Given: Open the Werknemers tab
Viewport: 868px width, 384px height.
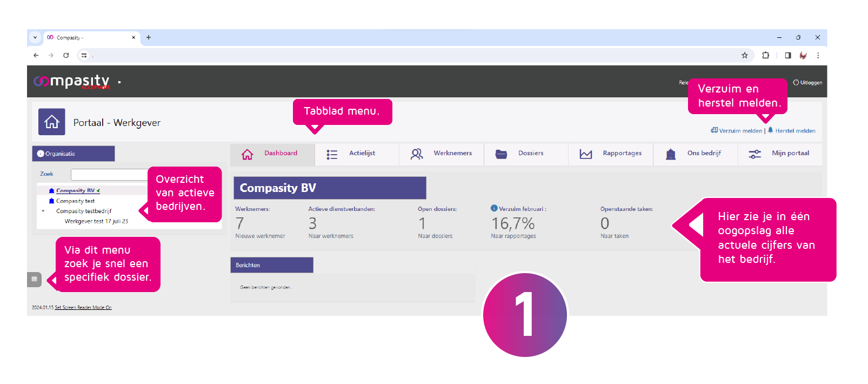Looking at the screenshot, I should pos(442,154).
